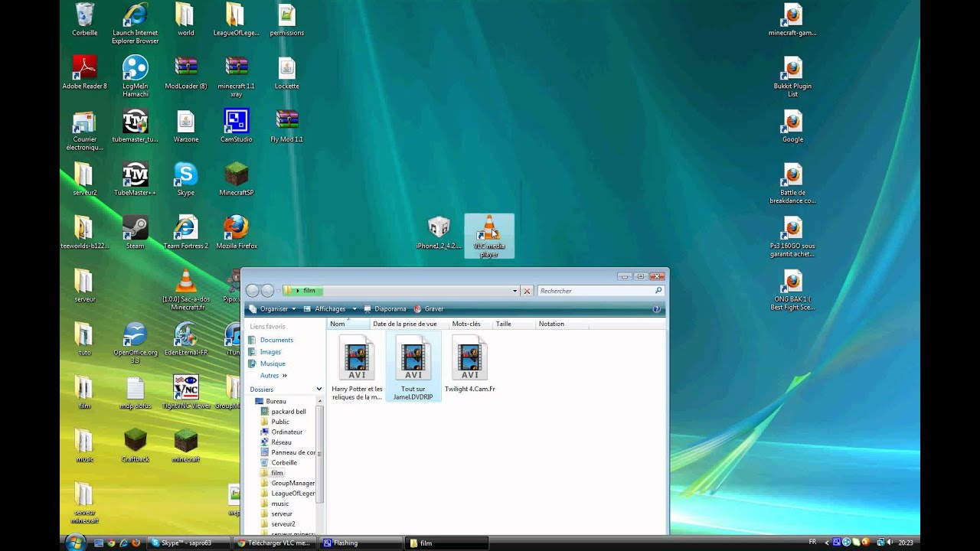This screenshot has width=980, height=551.
Task: Sort by Date de la prise de vue column
Action: (410, 324)
